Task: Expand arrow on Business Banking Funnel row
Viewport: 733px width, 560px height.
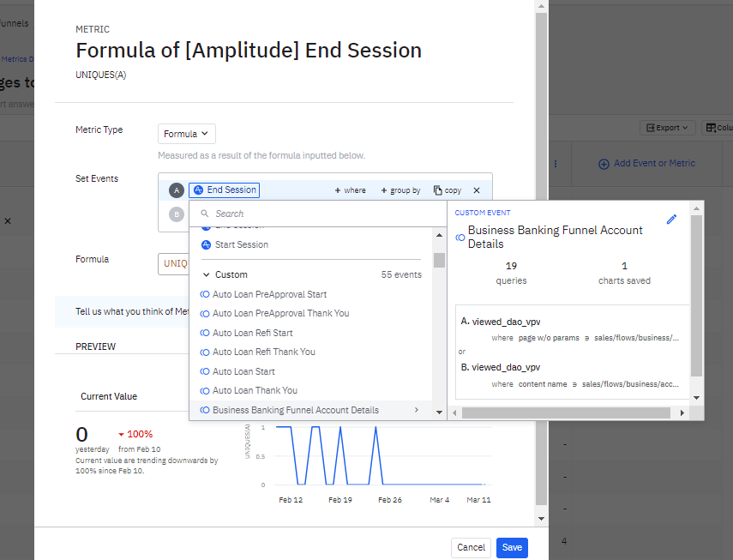Action: pos(416,409)
